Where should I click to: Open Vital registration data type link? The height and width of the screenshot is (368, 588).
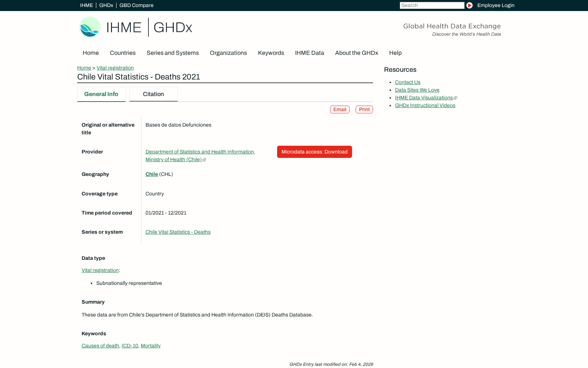point(100,270)
